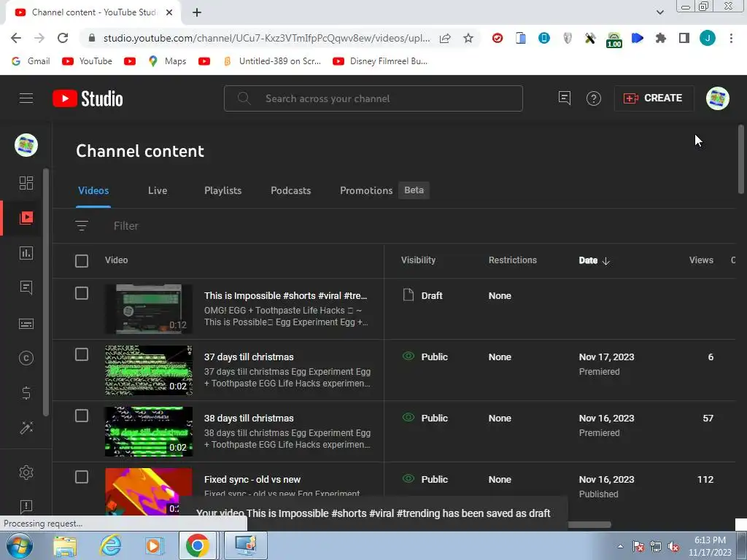Go to Dashboard in the sidebar
Image resolution: width=747 pixels, height=560 pixels.
pos(26,183)
